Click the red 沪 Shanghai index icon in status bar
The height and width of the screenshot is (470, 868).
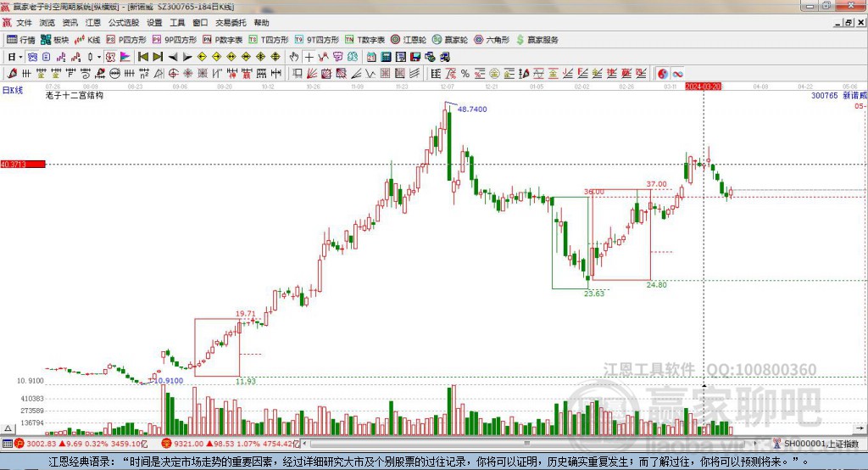[x=19, y=444]
